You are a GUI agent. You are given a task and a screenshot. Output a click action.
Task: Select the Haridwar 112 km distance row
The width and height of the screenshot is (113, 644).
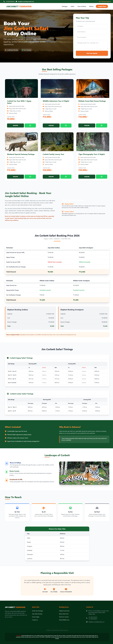[x=57, y=550]
